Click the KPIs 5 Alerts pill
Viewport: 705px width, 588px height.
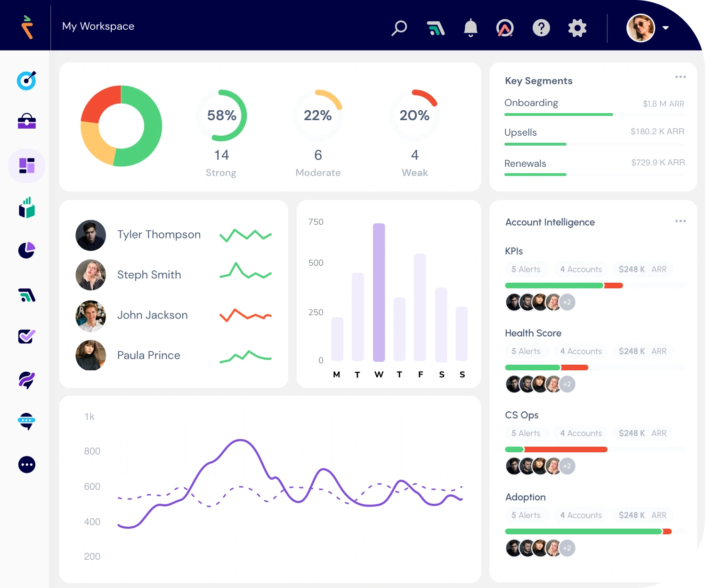pos(526,269)
